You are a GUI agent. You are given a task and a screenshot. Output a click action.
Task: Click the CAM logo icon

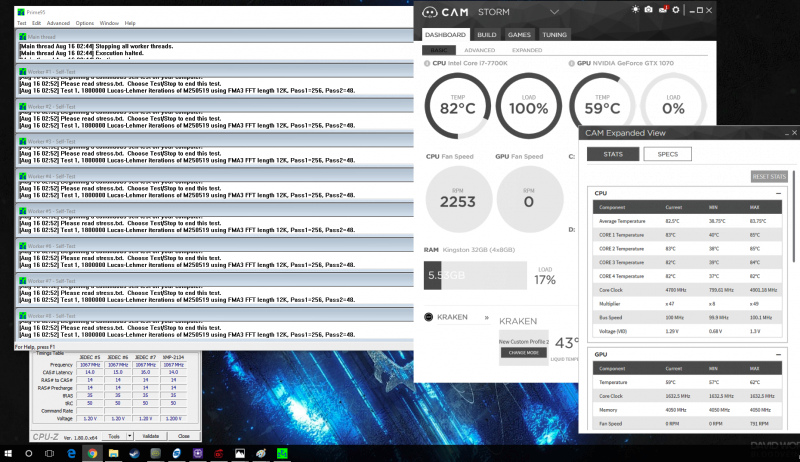[x=430, y=12]
